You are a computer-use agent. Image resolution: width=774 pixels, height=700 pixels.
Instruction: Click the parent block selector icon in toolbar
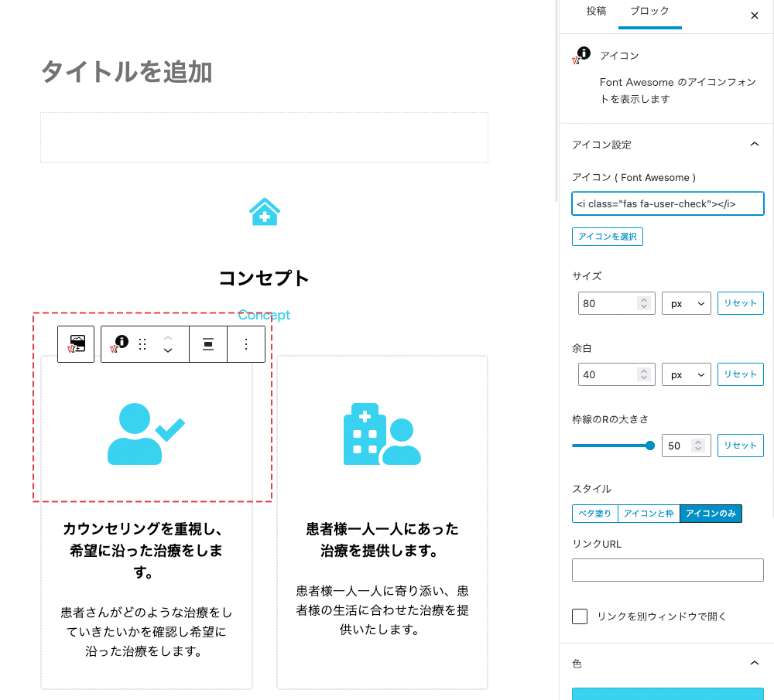point(76,344)
